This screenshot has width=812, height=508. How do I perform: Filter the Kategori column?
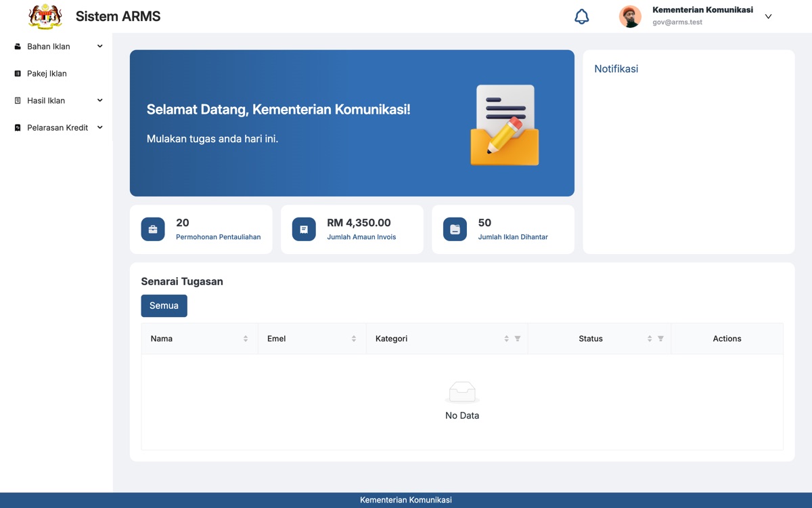click(x=518, y=339)
